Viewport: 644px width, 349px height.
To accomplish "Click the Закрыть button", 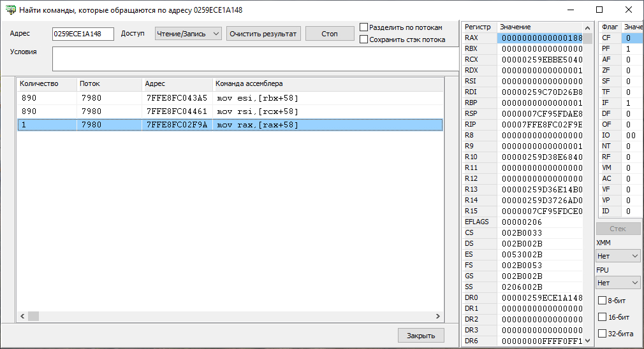I will point(421,336).
